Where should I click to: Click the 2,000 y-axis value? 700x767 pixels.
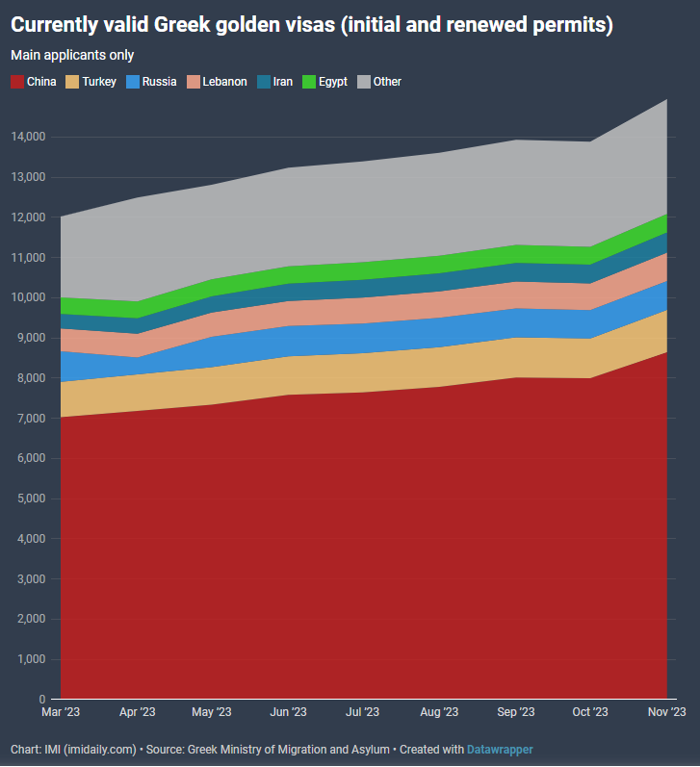coord(32,619)
